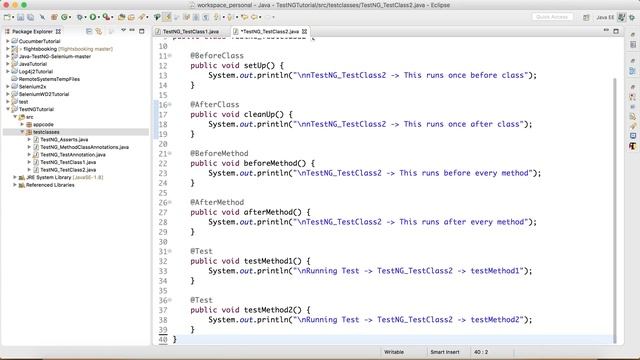Viewport: 640px width, 360px height.
Task: Click the Task List icon in right sidebar
Action: click(x=632, y=44)
